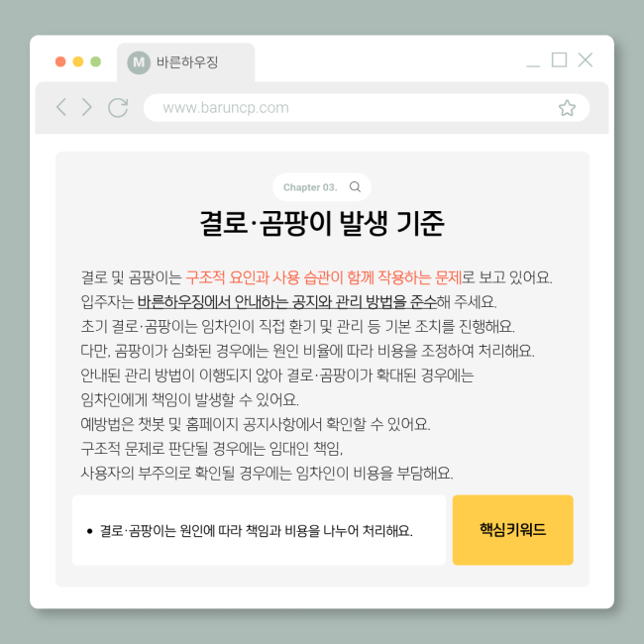
Task: Bookmark the page with star icon
Action: pyautogui.click(x=567, y=108)
